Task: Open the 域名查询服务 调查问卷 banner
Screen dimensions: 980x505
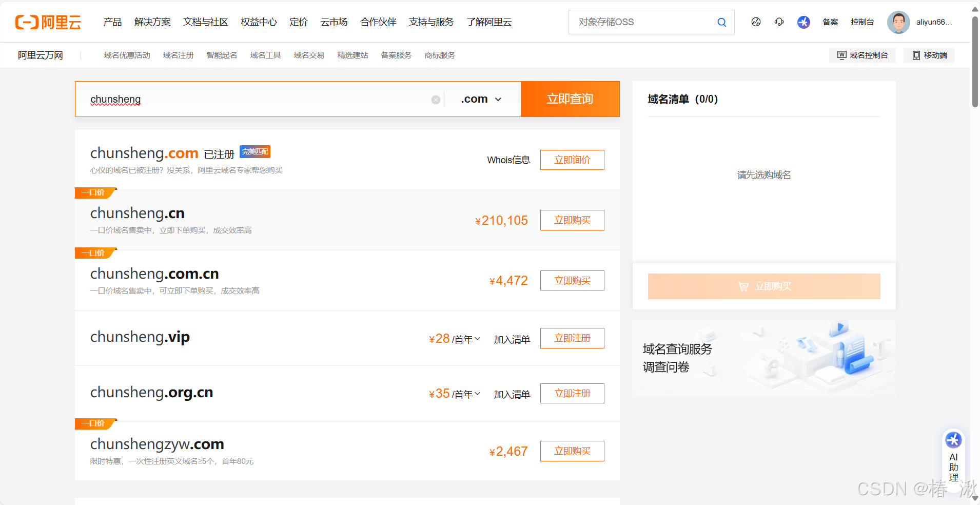Action: pyautogui.click(x=764, y=358)
